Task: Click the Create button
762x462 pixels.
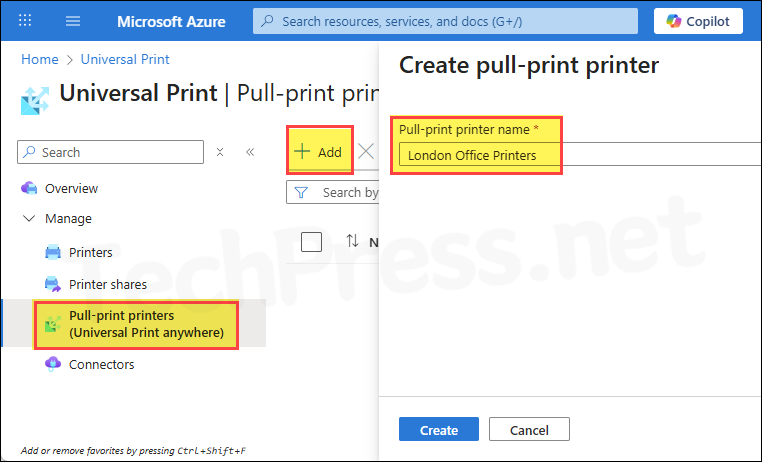Action: pos(439,429)
